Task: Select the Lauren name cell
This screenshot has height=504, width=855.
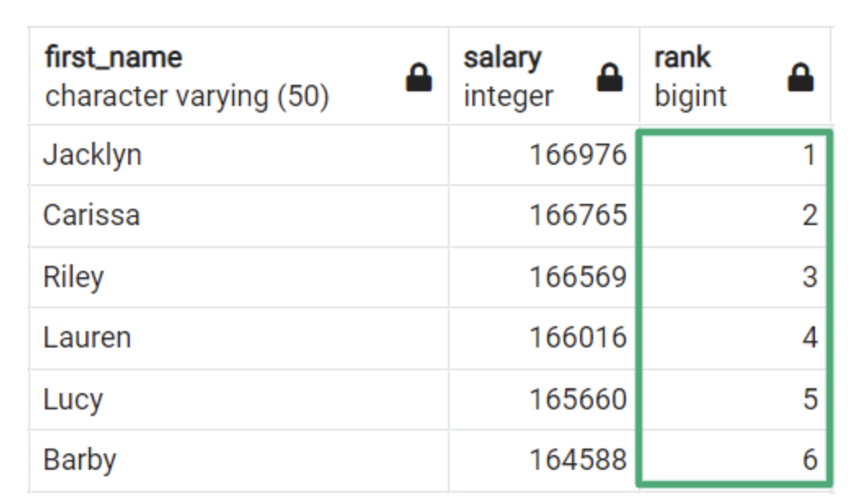Action: click(87, 338)
